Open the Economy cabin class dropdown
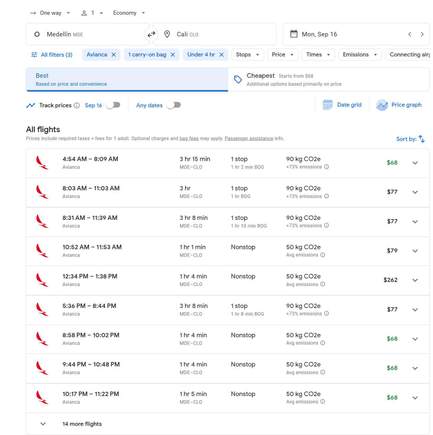433x435 pixels. click(x=129, y=13)
